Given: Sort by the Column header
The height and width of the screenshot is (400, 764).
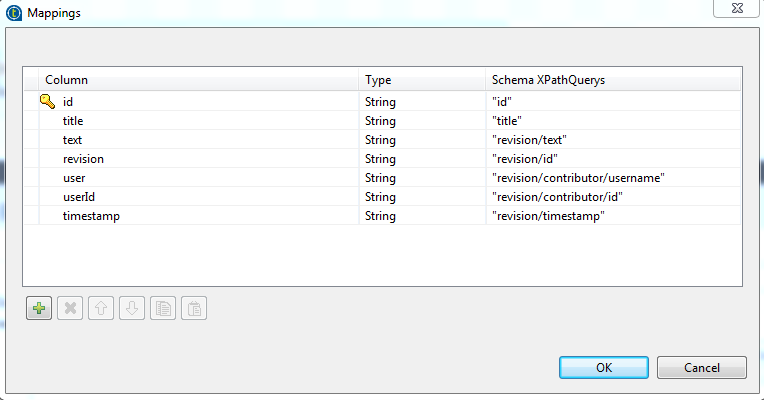Looking at the screenshot, I should coord(198,79).
